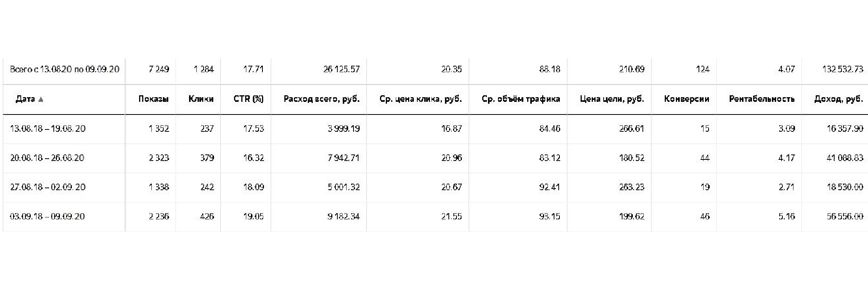Sort by Рентабельность column header
868x282 pixels.
(762, 99)
